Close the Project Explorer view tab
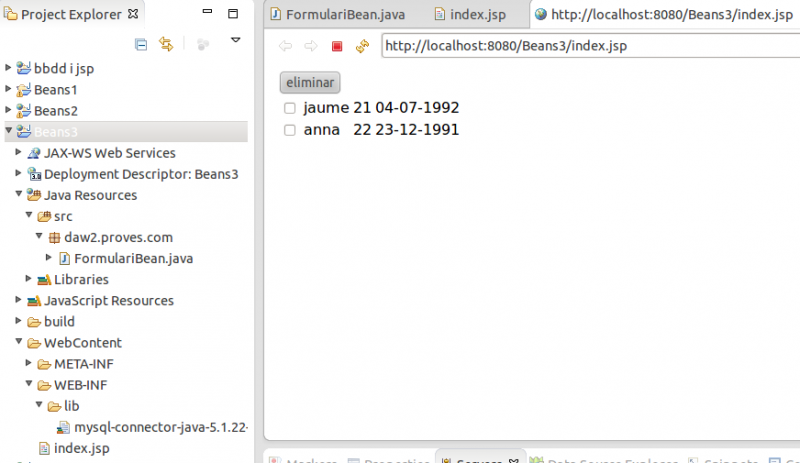The width and height of the screenshot is (800, 463). (x=135, y=15)
